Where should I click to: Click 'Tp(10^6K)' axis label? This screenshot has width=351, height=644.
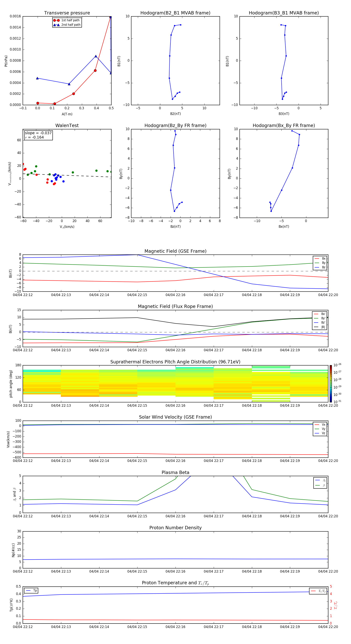coord(11,605)
